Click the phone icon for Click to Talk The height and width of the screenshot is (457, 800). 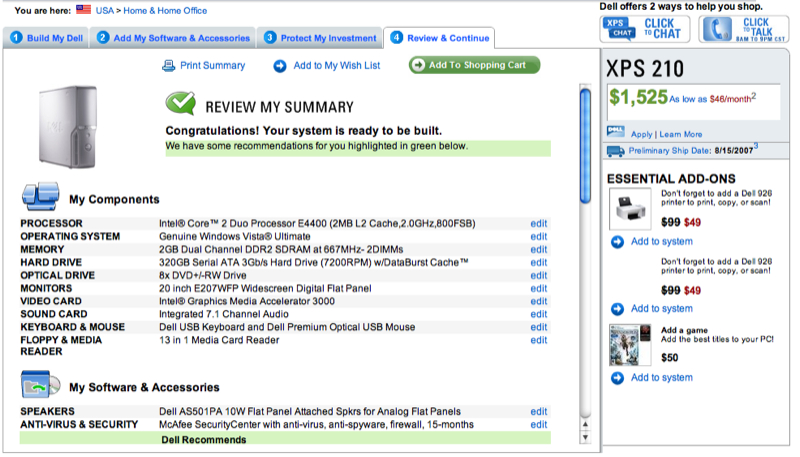[x=716, y=30]
